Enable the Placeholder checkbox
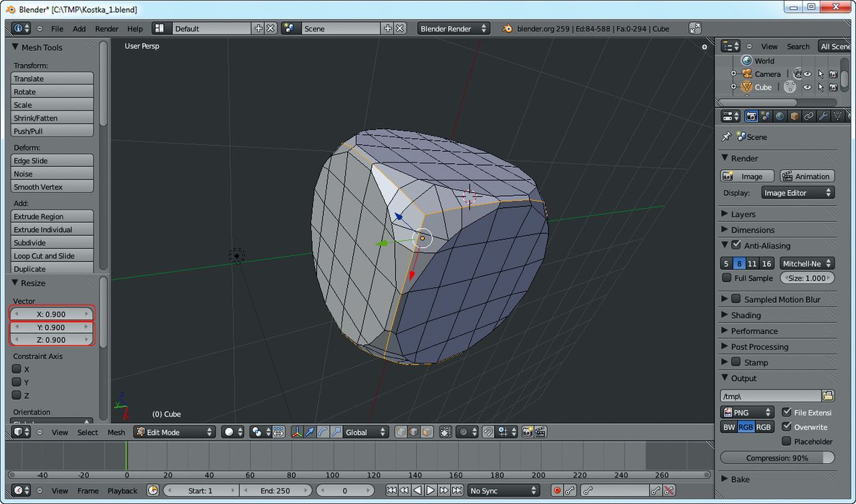This screenshot has height=504, width=856. coord(786,441)
